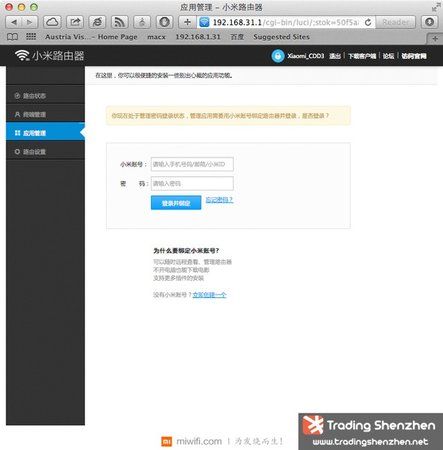Click the downloads icon at toolbar right

(430, 22)
